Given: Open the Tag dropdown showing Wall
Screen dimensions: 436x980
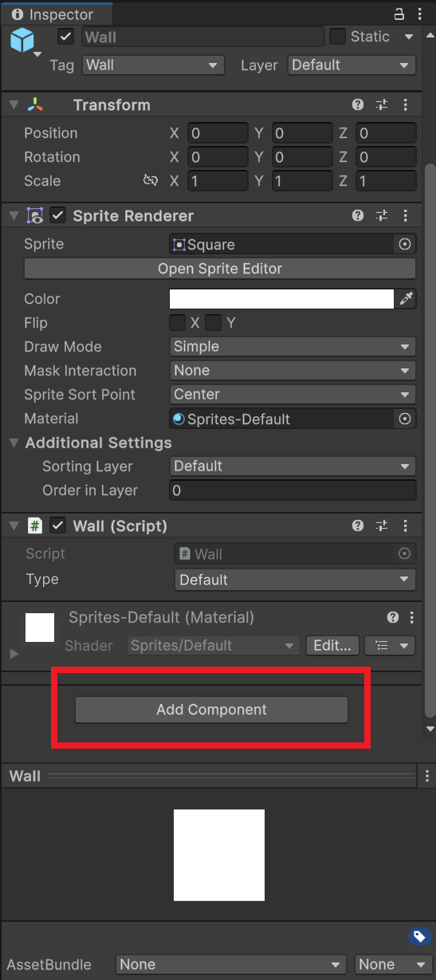Looking at the screenshot, I should 153,65.
